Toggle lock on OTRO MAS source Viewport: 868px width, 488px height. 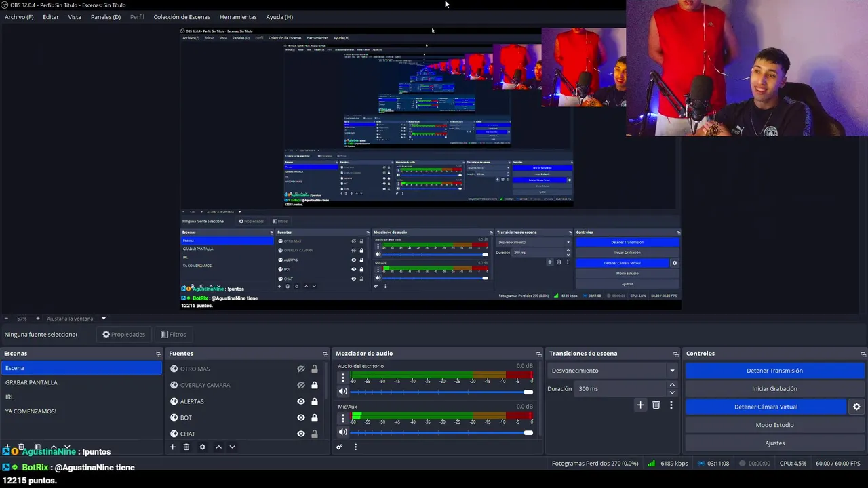coord(315,369)
